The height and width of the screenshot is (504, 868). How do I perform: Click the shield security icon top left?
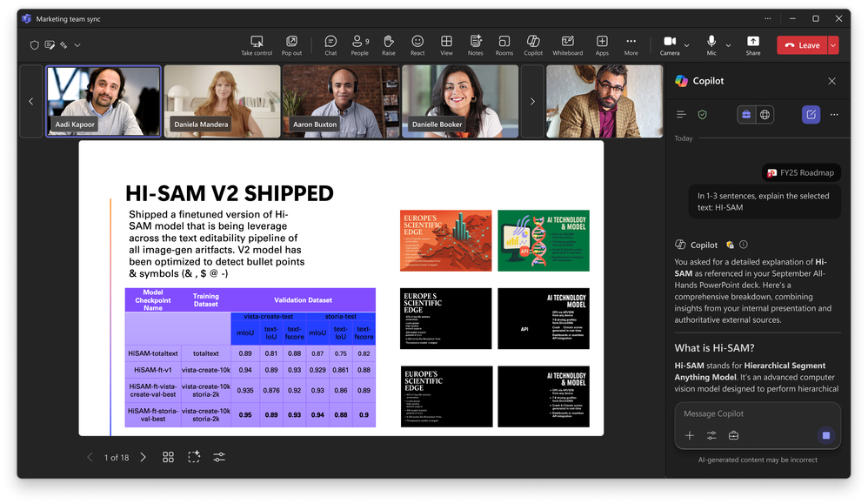click(x=34, y=45)
